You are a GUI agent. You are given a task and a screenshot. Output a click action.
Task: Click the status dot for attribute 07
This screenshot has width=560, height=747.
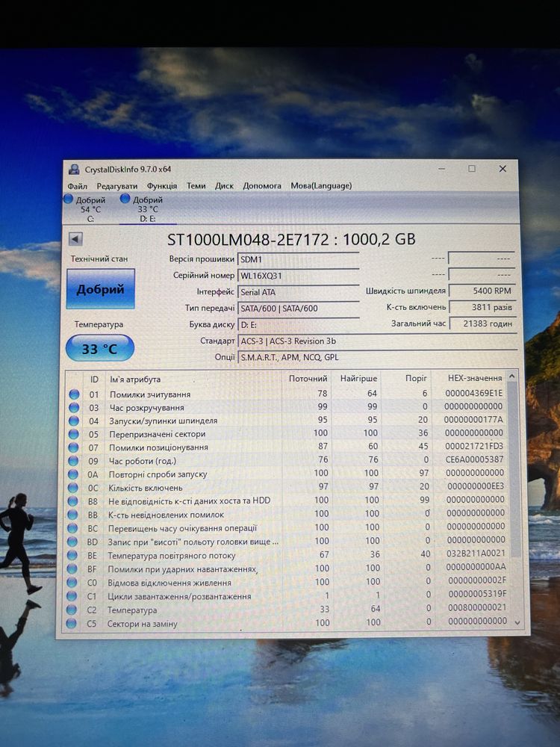pyautogui.click(x=73, y=447)
